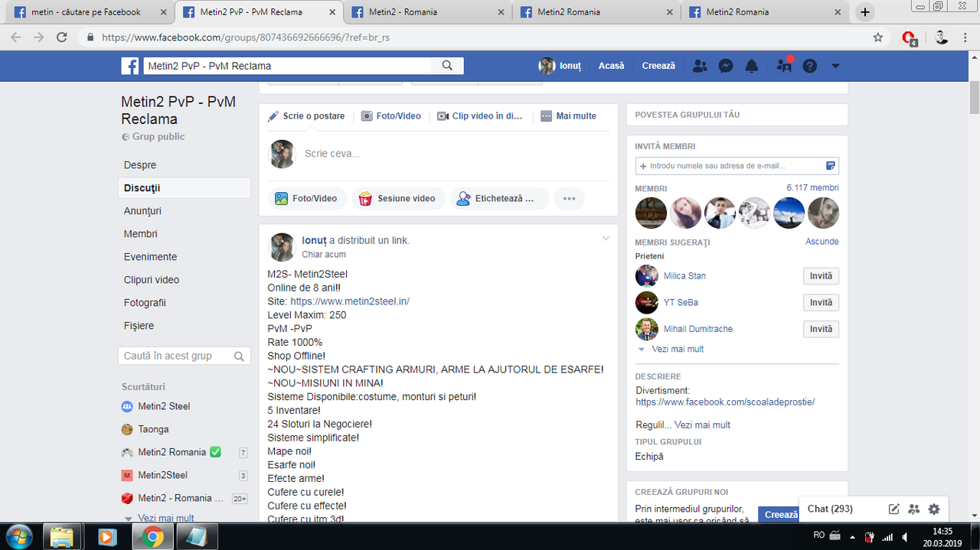Open Fotografii in group sidebar
980x550 pixels.
click(145, 302)
